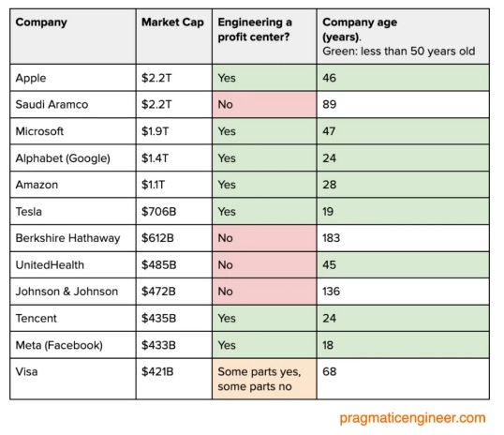504x435 pixels.
Task: Click the Company column header
Action: pyautogui.click(x=73, y=37)
